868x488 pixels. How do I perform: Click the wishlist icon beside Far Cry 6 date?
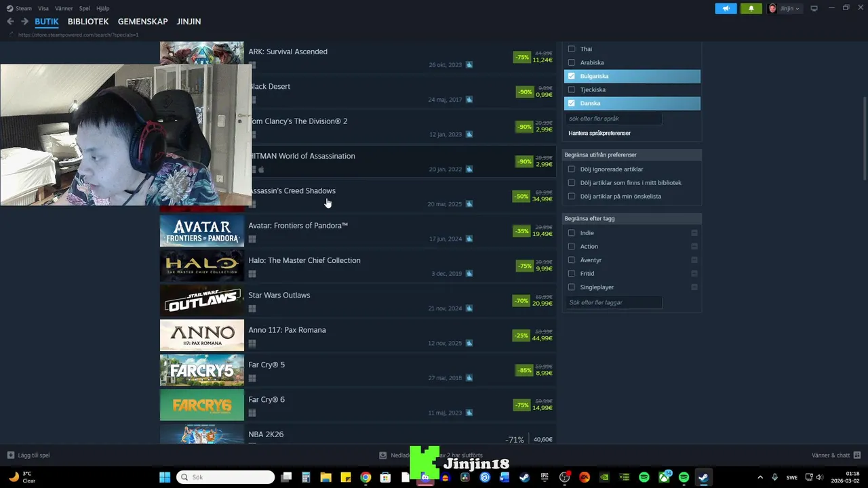pos(469,413)
